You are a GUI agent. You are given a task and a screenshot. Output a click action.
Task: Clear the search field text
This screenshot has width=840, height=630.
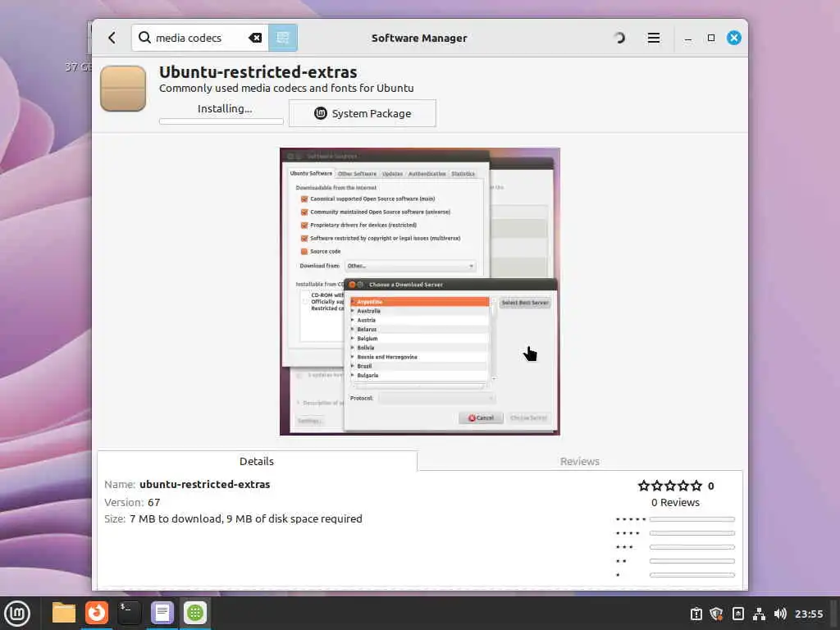[x=256, y=38]
